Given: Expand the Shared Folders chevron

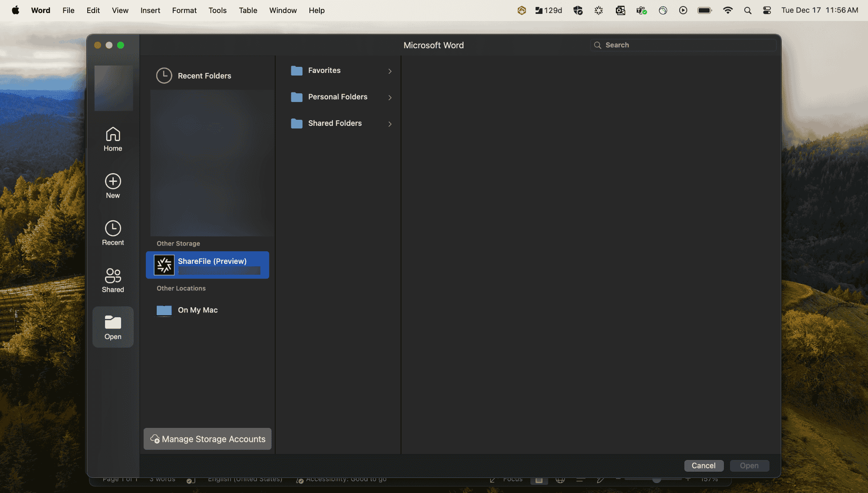Looking at the screenshot, I should 390,124.
